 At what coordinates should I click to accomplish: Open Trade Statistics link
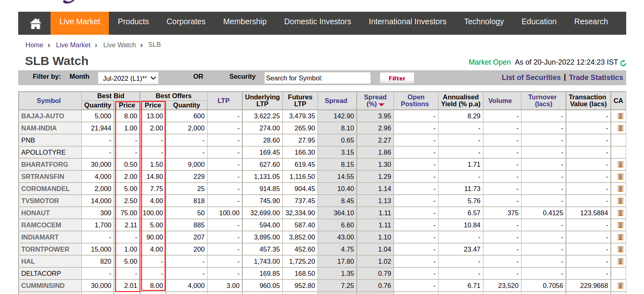point(596,78)
